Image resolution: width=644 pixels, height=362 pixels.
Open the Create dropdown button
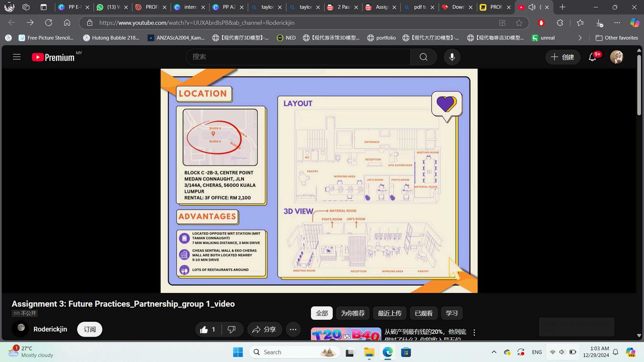pyautogui.click(x=563, y=57)
